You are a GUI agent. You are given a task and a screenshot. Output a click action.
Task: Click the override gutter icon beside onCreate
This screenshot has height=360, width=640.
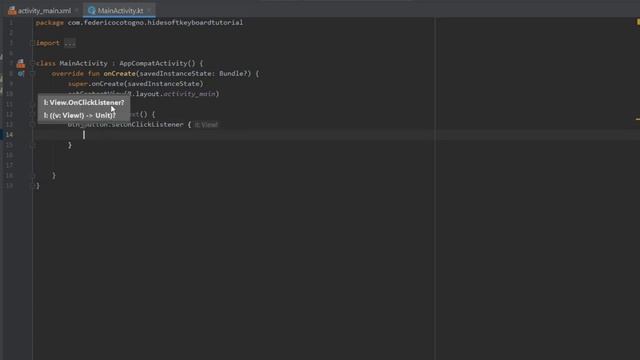[x=20, y=73]
